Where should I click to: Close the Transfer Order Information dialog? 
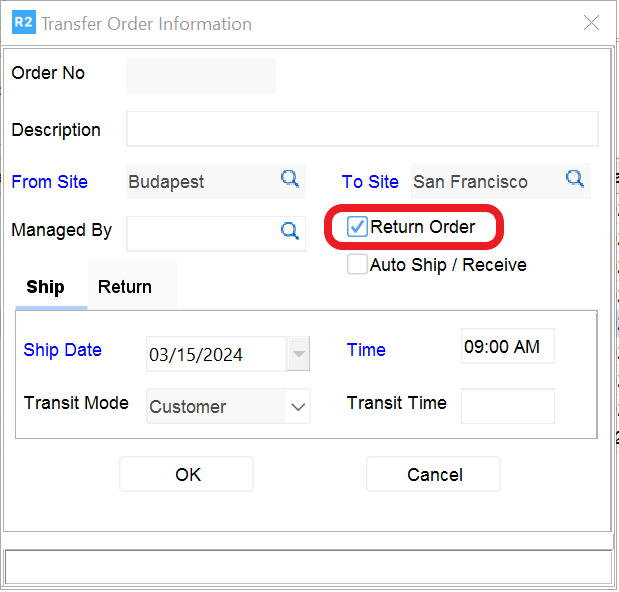pyautogui.click(x=591, y=23)
